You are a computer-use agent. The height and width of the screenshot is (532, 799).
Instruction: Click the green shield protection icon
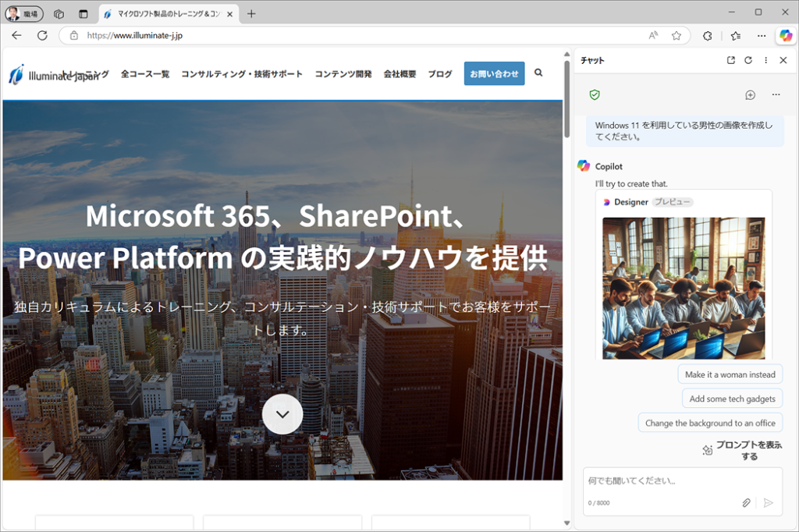click(x=595, y=94)
